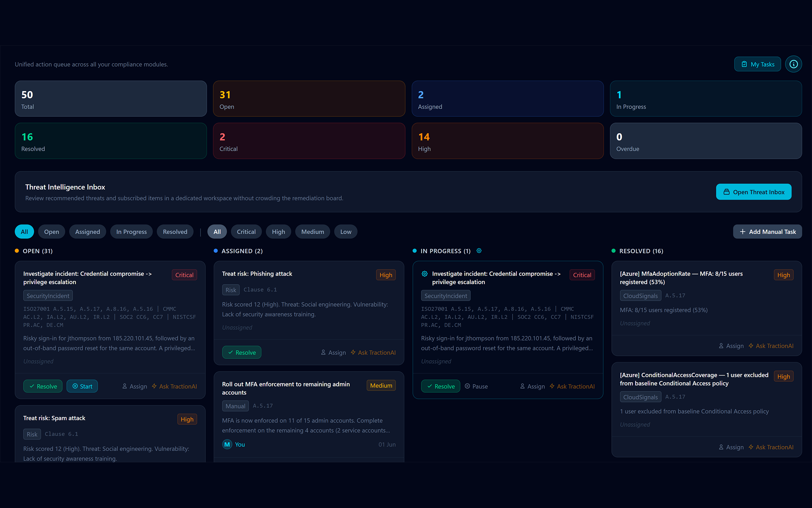The image size is (812, 508).
Task: Resolve the in-progress credential compromise incident
Action: point(441,386)
